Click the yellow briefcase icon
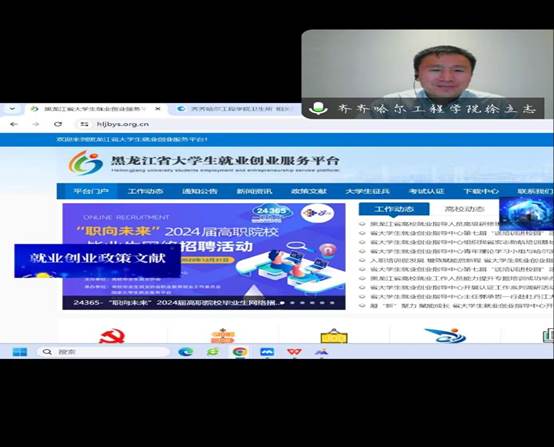554x447 pixels. [334, 336]
